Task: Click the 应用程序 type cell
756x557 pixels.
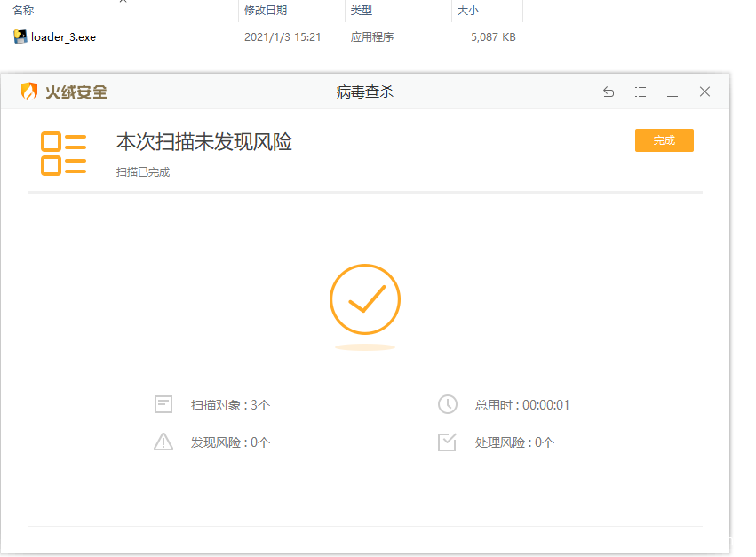Action: [x=371, y=37]
